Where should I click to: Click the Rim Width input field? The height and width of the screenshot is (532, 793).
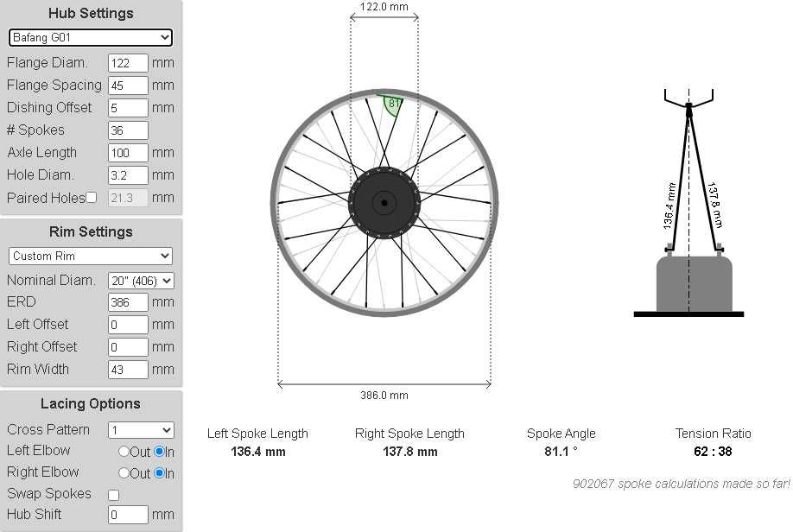coord(128,370)
